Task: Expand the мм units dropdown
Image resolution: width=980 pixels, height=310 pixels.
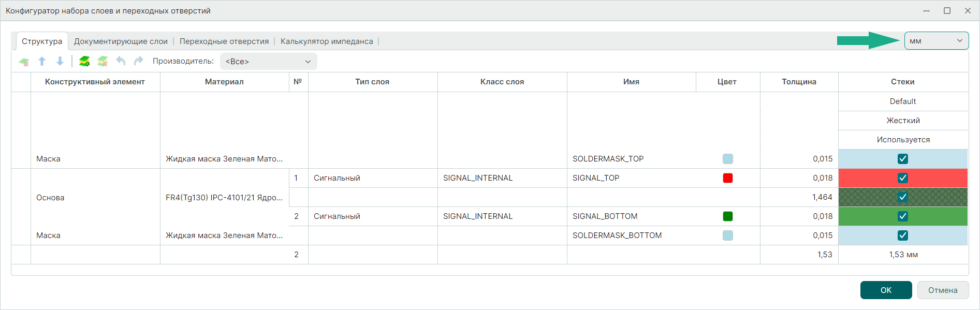Action: 936,41
